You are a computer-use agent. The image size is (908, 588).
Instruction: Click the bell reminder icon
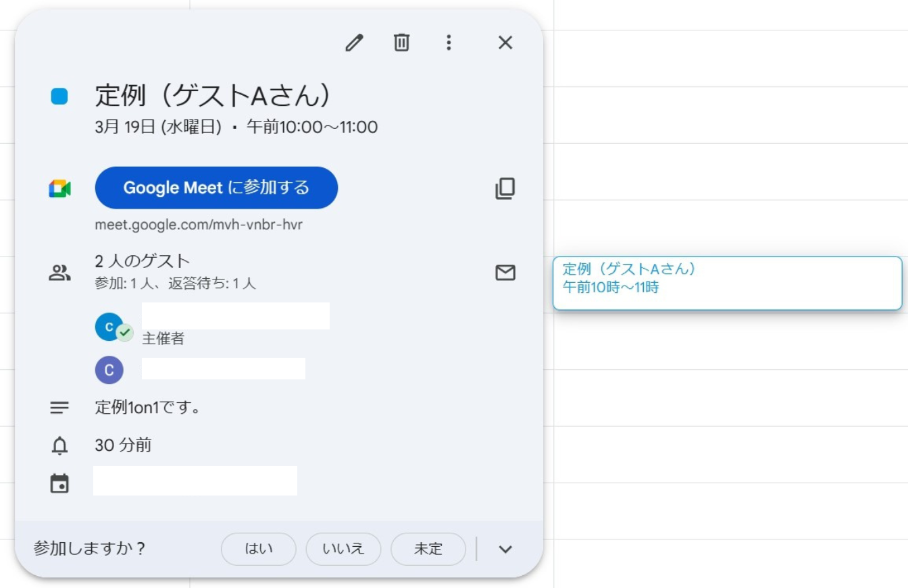point(59,446)
